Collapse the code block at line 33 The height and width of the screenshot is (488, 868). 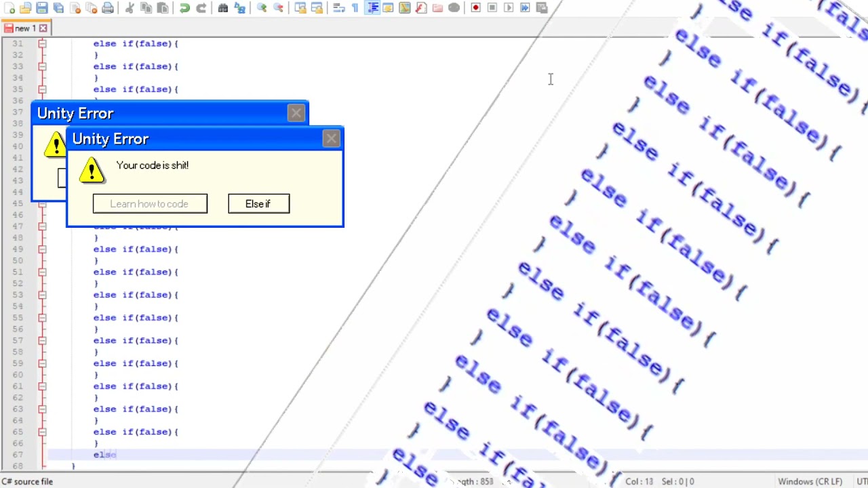(42, 66)
